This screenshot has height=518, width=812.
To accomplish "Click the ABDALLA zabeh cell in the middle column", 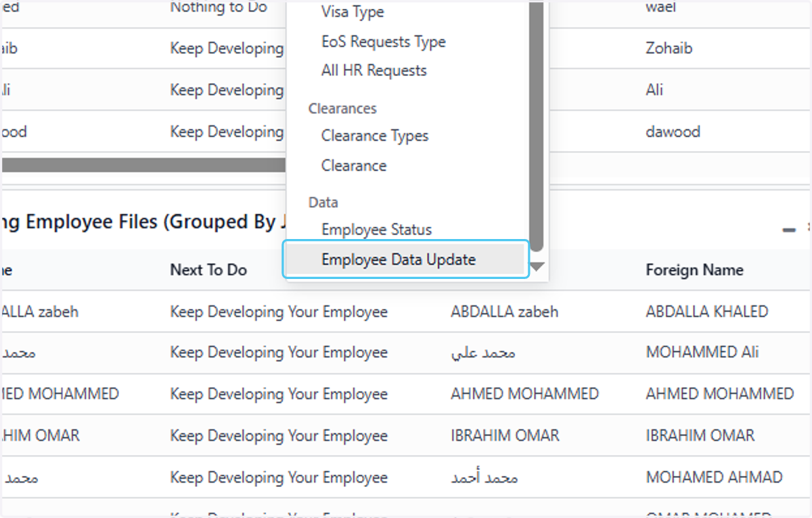I will (x=505, y=311).
